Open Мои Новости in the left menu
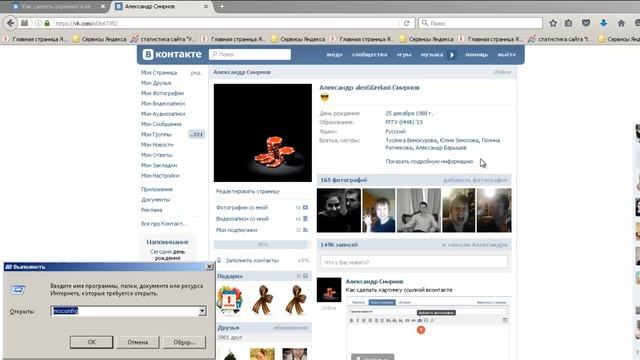 (x=157, y=144)
